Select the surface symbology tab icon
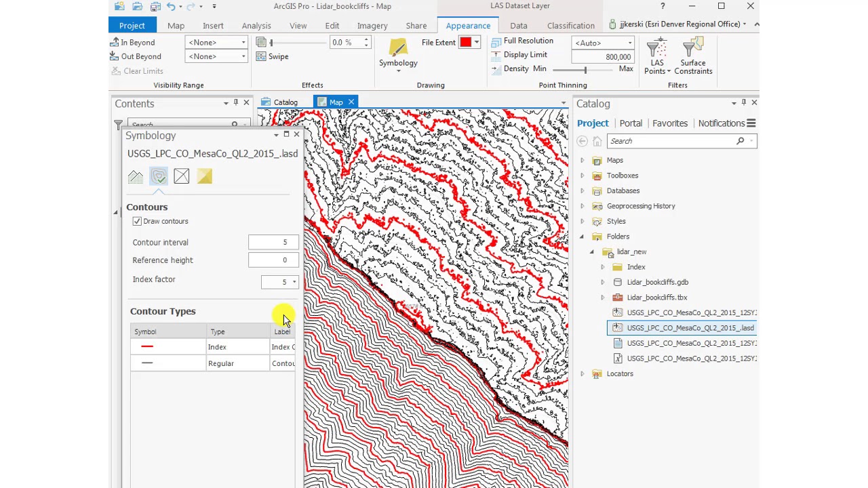The width and height of the screenshot is (868, 488). [x=136, y=177]
